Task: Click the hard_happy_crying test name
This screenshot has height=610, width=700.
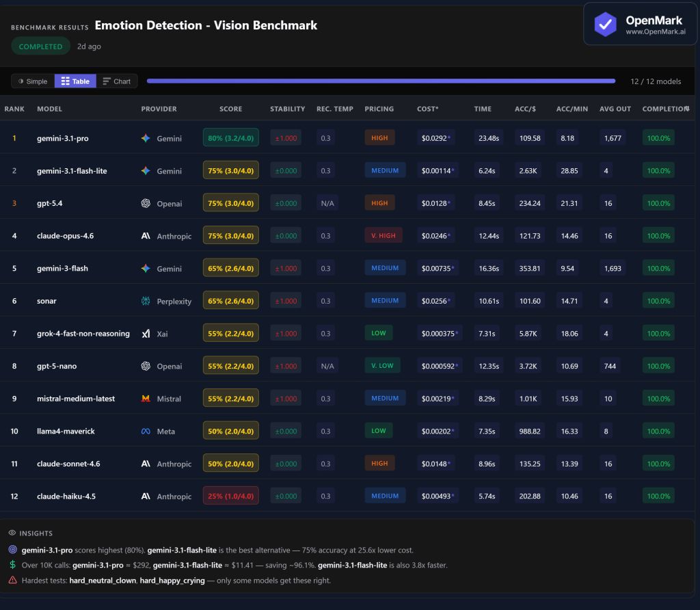Action: [x=172, y=581]
